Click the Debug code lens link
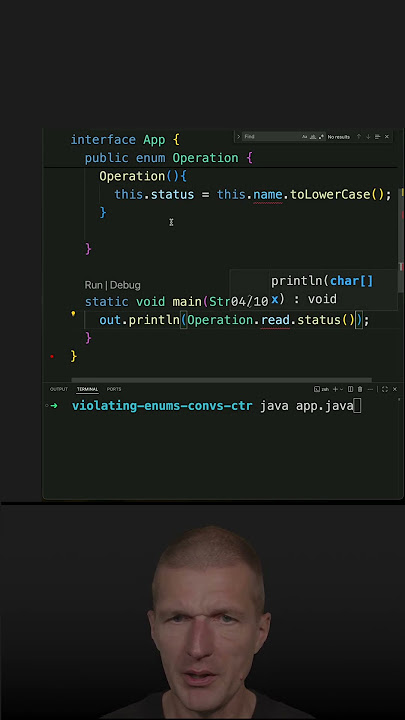Screen dimensions: 405x720 pos(125,285)
